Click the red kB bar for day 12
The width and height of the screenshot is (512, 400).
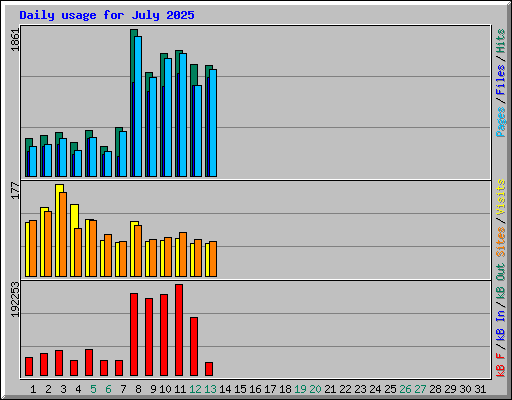194,347
